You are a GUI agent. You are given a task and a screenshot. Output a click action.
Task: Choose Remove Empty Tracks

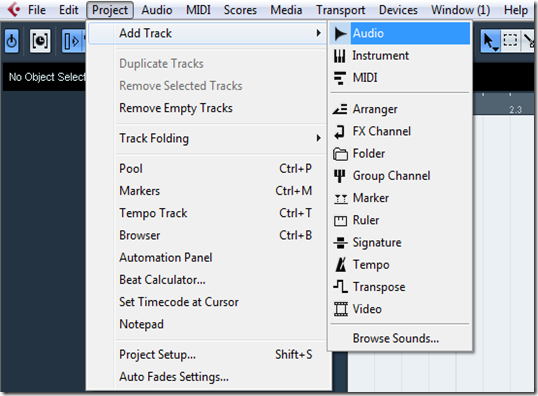coord(207,108)
